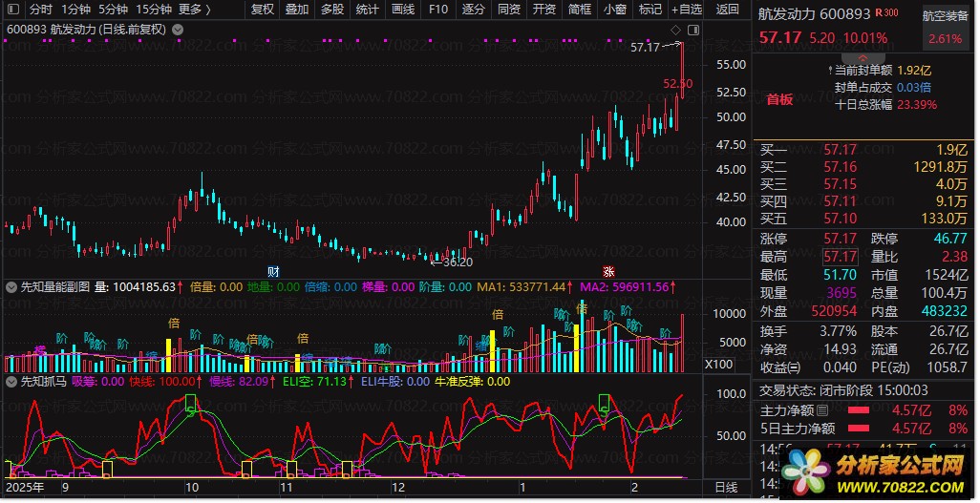The width and height of the screenshot is (980, 503).
Task: Click the 涨 marker icon below the chart
Action: click(607, 271)
